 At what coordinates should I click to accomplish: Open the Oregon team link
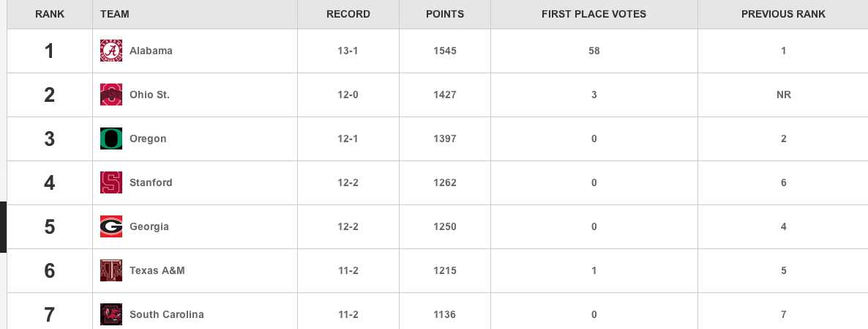[x=148, y=138]
